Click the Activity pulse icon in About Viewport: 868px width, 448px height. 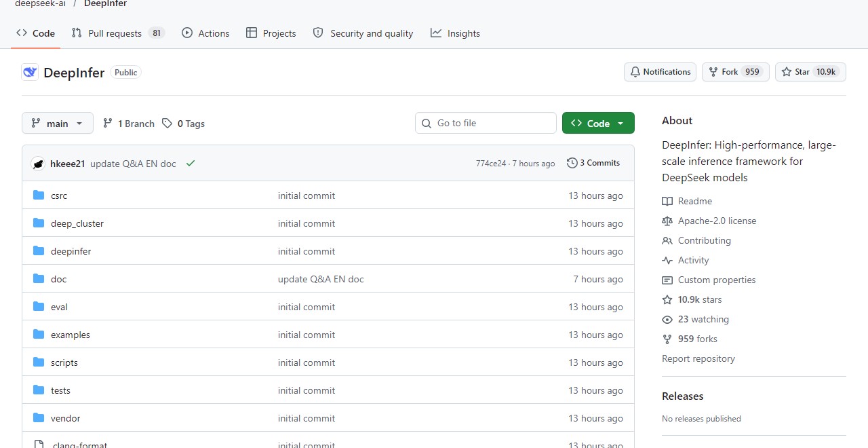(667, 260)
